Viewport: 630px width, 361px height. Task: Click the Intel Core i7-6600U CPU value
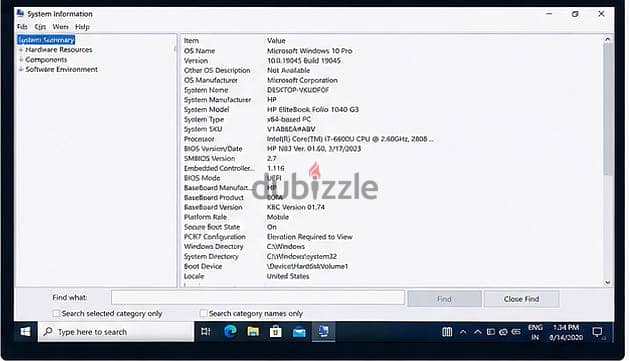[350, 139]
